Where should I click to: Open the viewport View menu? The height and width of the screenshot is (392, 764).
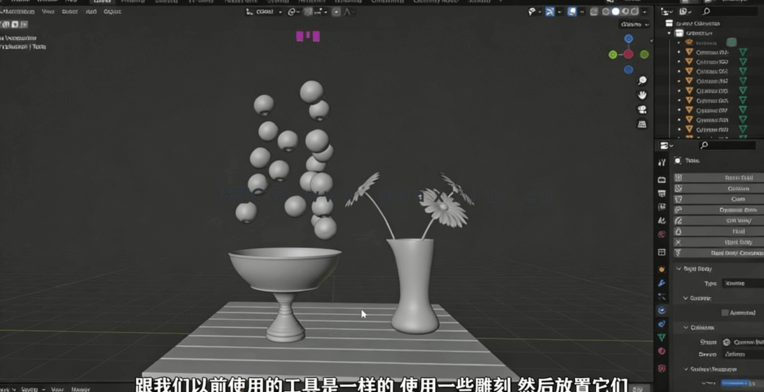47,12
